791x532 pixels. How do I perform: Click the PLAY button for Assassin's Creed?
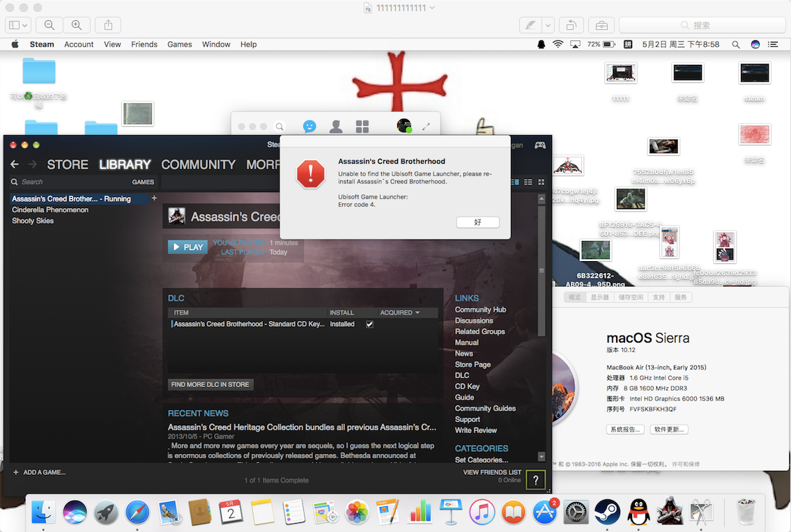187,247
